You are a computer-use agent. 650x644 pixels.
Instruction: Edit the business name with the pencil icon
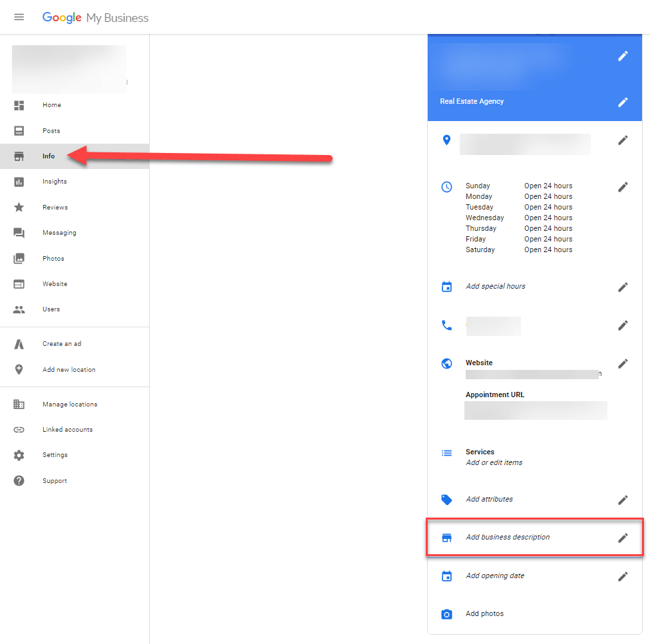[623, 56]
